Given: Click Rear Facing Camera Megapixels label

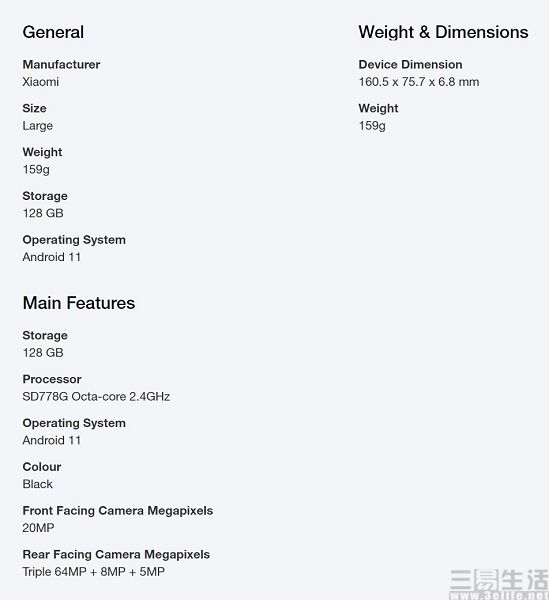Looking at the screenshot, I should tap(116, 554).
